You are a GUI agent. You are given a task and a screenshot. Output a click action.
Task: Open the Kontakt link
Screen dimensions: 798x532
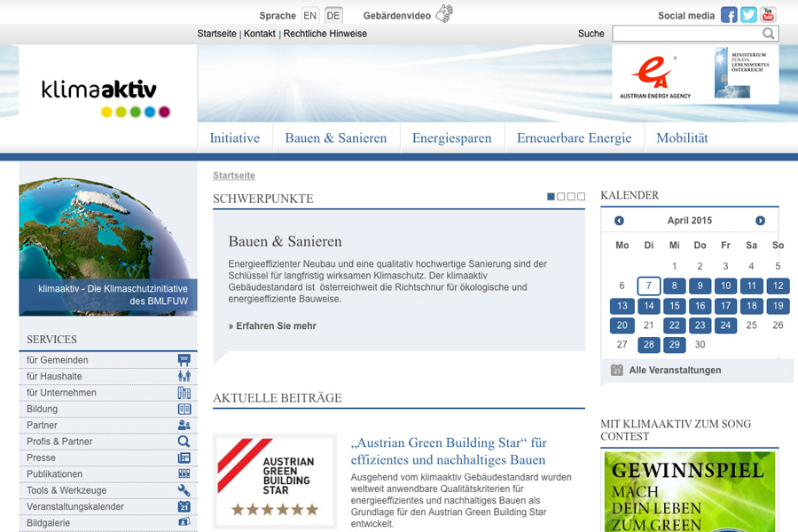click(x=260, y=34)
